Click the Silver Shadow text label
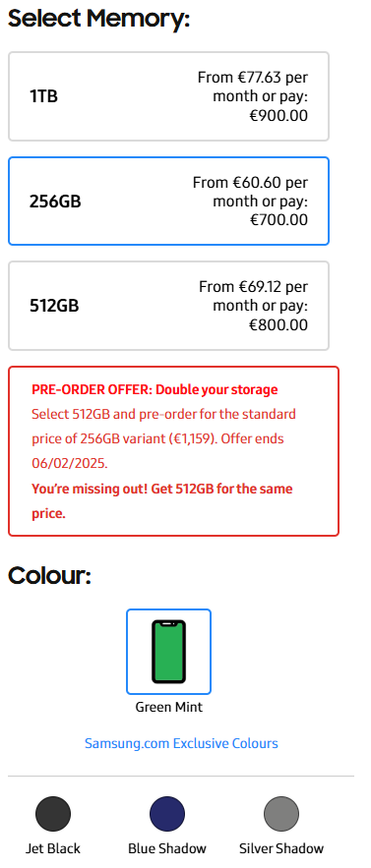This screenshot has width=371, height=868. point(281,848)
